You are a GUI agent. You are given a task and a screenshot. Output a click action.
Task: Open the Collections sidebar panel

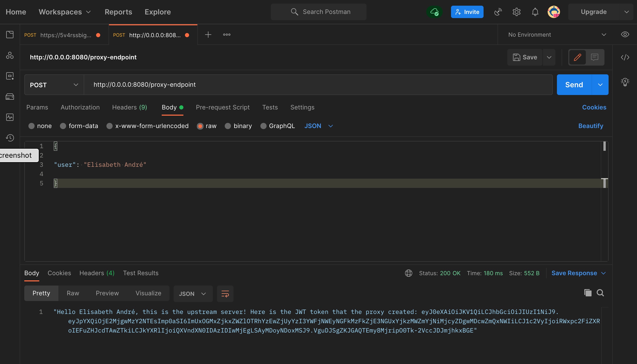10,34
